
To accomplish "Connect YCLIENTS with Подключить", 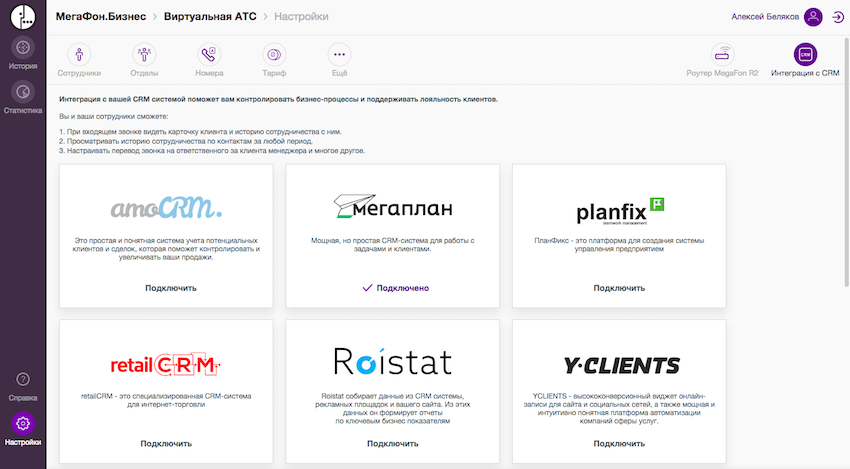I will [619, 444].
